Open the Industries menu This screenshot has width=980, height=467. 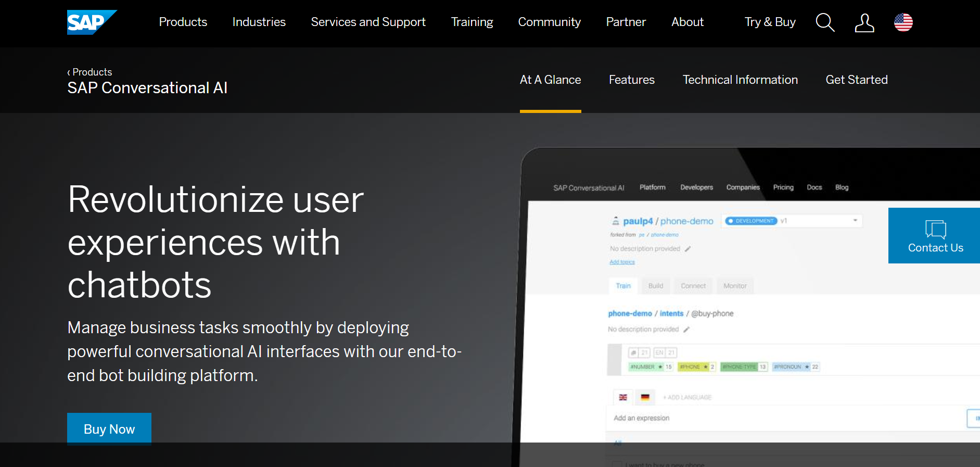click(259, 22)
